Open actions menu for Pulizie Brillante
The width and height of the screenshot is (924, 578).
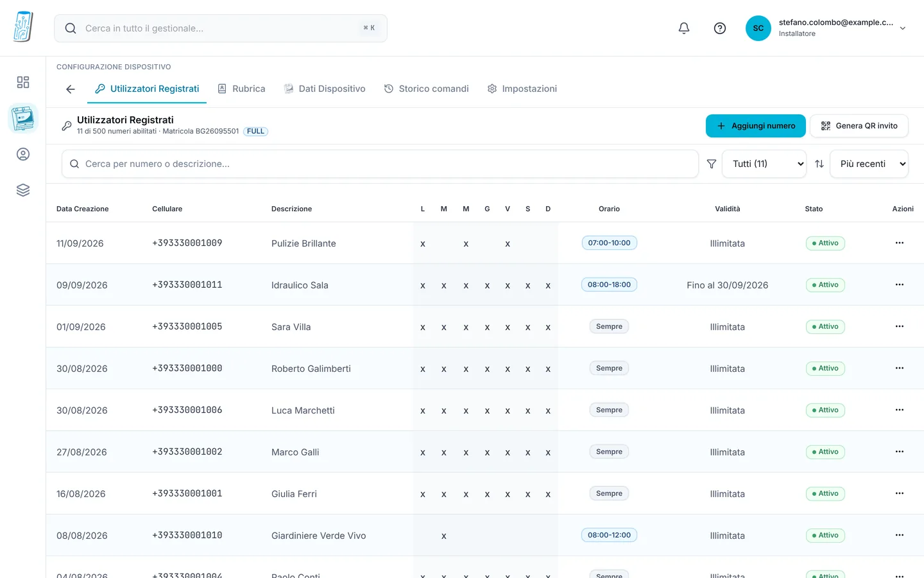click(900, 243)
